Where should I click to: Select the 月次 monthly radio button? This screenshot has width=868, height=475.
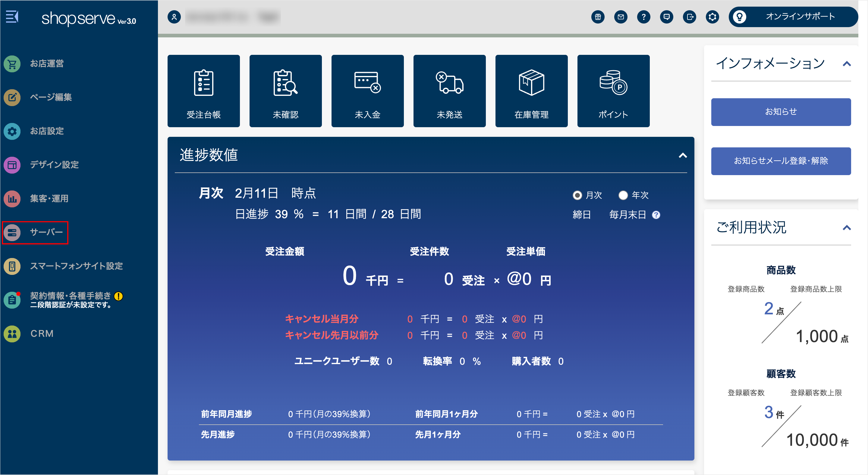[x=577, y=195]
